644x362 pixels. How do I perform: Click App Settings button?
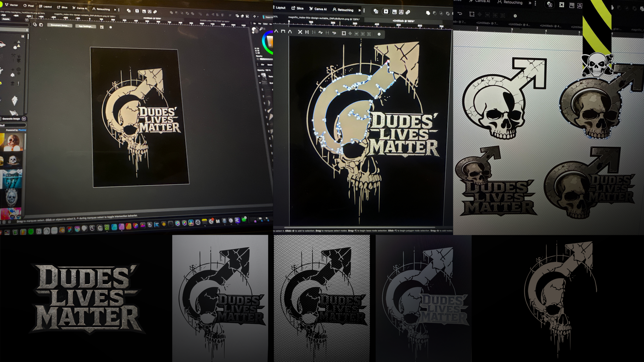coord(86,26)
